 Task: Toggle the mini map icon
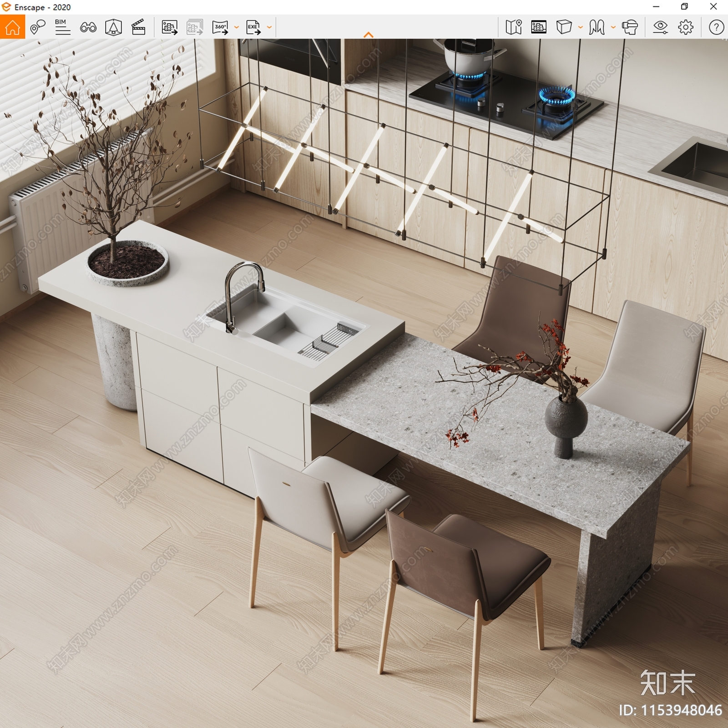pos(514,27)
